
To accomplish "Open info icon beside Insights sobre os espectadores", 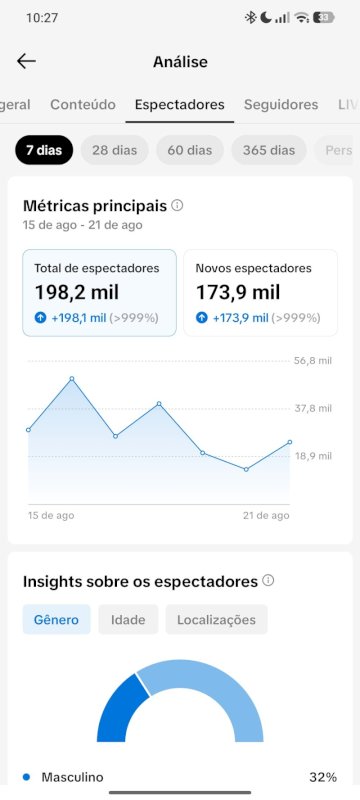I will [268, 581].
